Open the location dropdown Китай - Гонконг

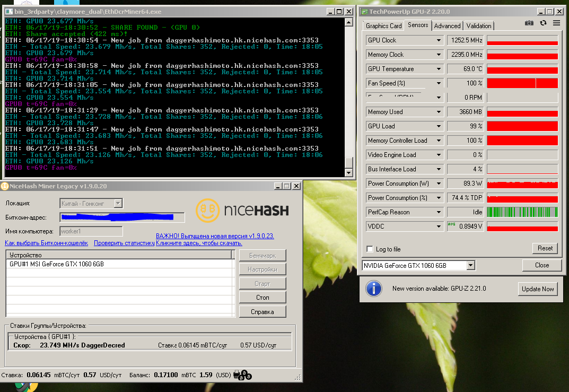click(91, 204)
